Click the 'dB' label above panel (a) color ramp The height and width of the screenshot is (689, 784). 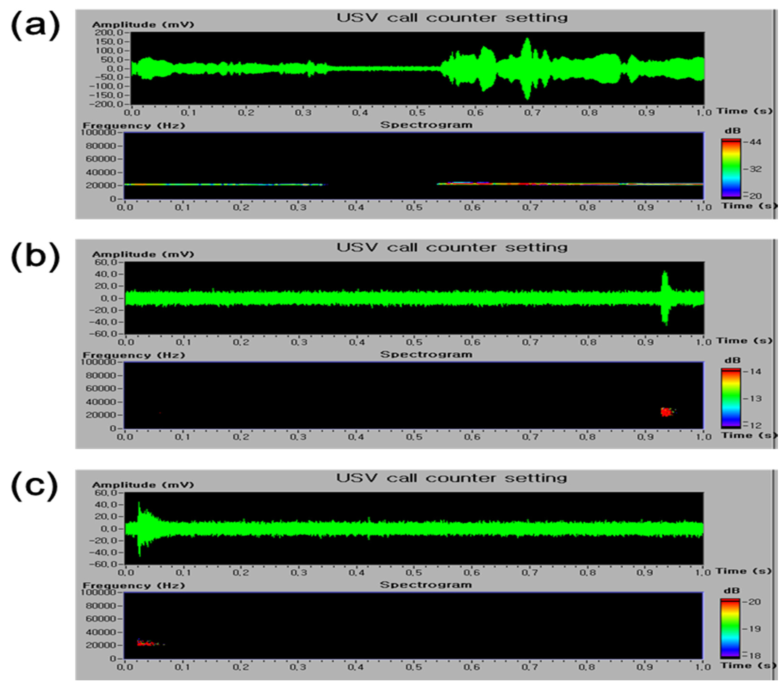(x=732, y=131)
